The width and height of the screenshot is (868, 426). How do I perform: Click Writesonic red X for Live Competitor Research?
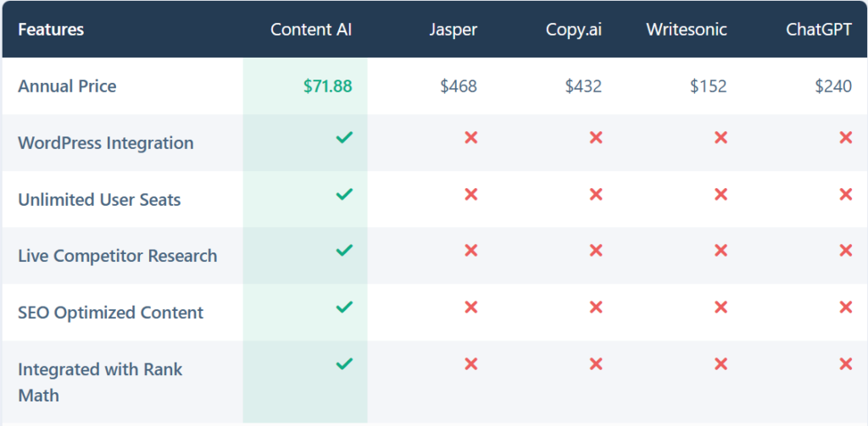(x=721, y=251)
